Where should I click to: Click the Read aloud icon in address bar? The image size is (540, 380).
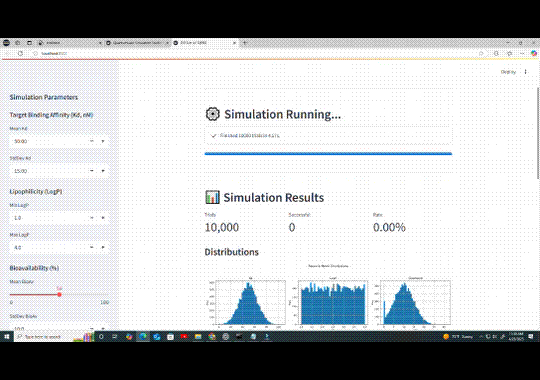tap(481, 53)
